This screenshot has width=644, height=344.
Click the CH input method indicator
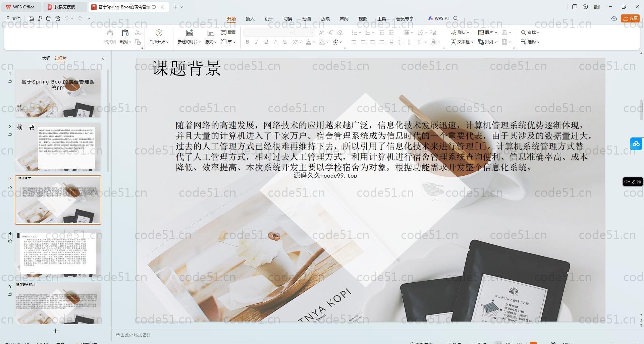(x=633, y=181)
